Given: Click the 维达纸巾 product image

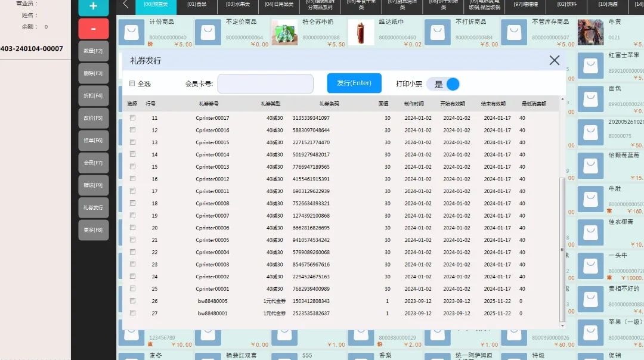Looking at the screenshot, I should pos(361,32).
